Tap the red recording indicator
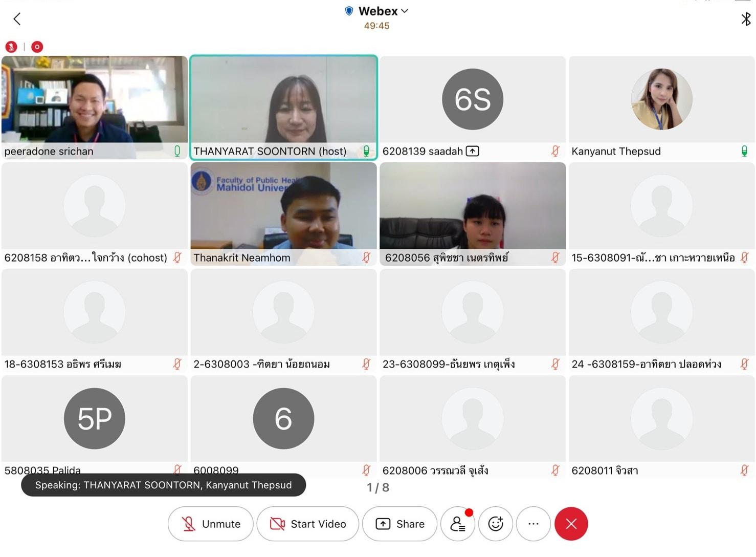 point(37,47)
